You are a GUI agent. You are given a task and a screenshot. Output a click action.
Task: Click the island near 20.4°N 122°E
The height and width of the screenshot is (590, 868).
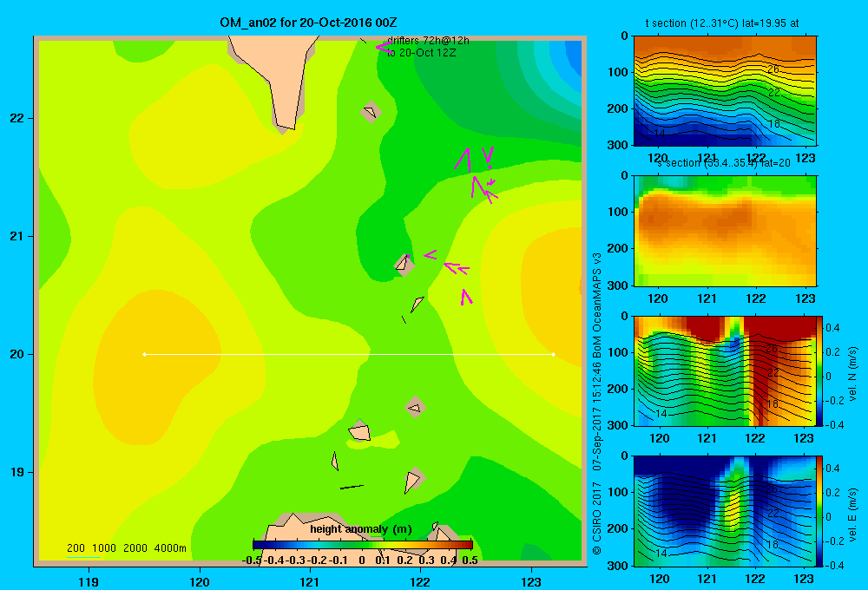pyautogui.click(x=417, y=304)
